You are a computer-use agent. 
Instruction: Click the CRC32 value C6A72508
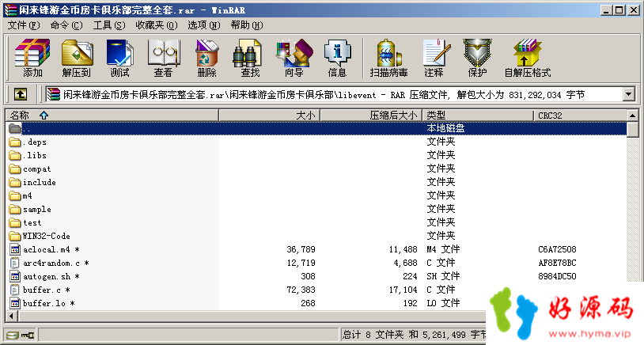[x=557, y=249]
